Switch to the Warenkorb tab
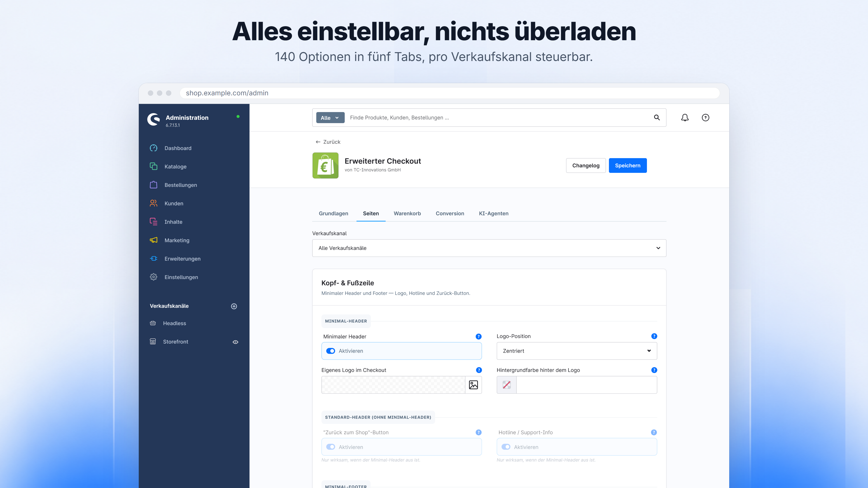Viewport: 868px width, 488px height. [407, 213]
